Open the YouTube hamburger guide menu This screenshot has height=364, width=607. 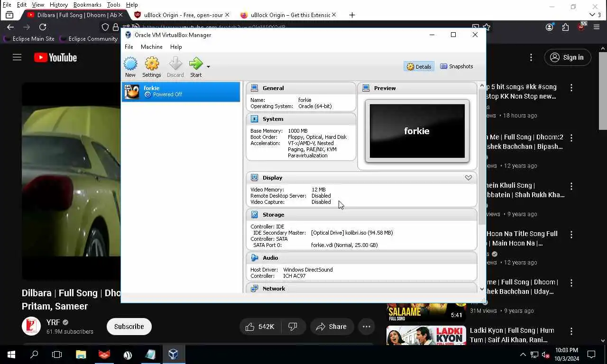(x=17, y=57)
